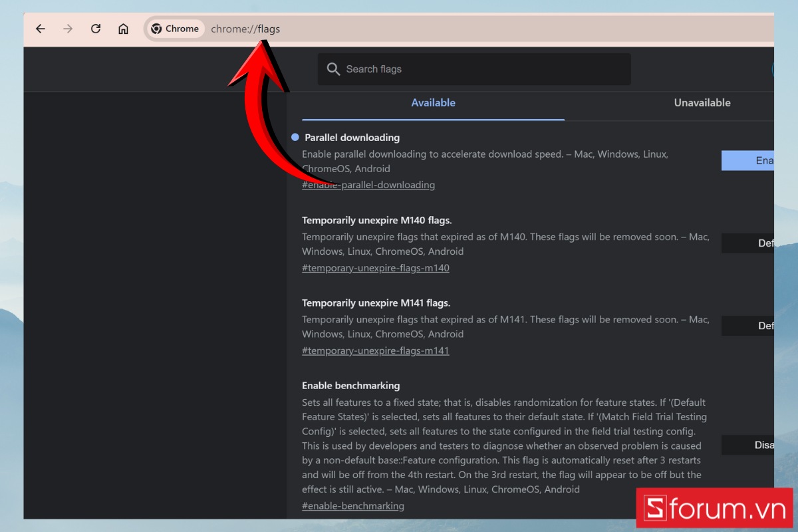
Task: Click the Parallel downloading description text
Action: click(485, 162)
